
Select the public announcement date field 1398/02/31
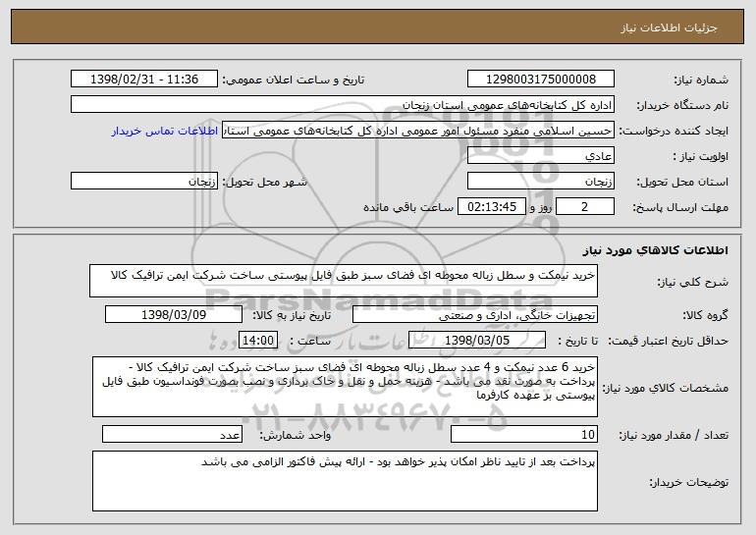[x=145, y=79]
